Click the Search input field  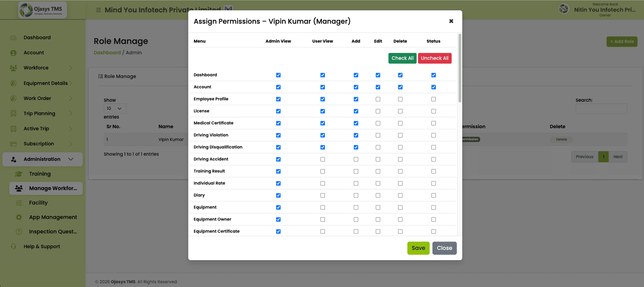tap(601, 109)
